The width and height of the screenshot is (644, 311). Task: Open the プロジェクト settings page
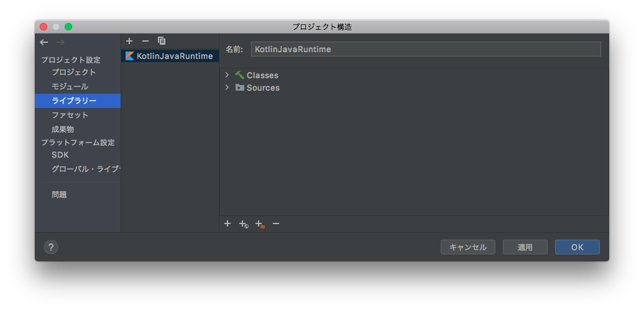pos(73,72)
